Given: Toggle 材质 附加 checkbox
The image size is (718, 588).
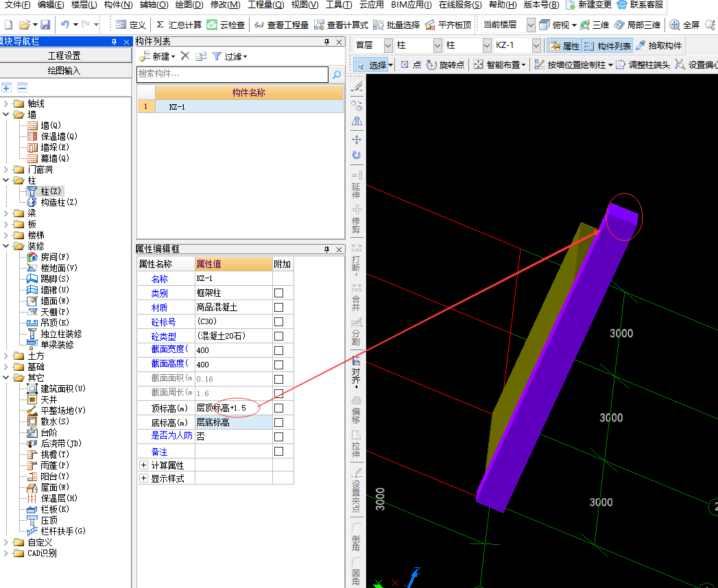Looking at the screenshot, I should tap(278, 307).
